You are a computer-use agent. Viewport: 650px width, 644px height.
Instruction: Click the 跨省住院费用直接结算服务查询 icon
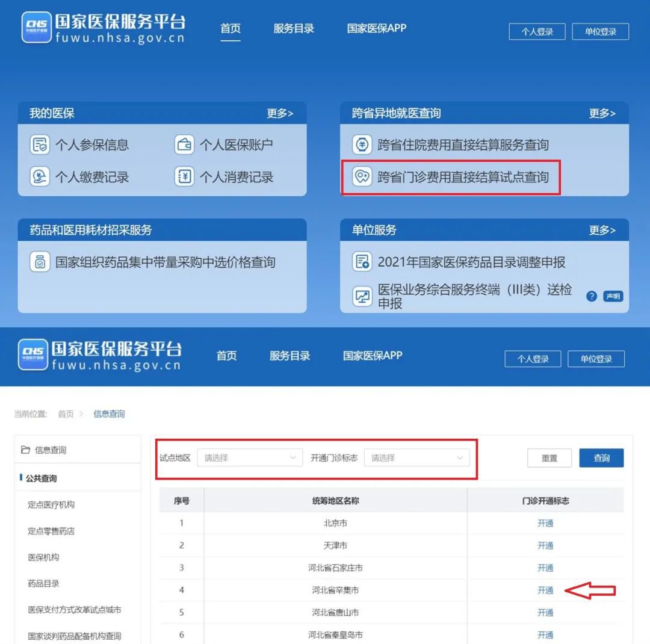[362, 144]
